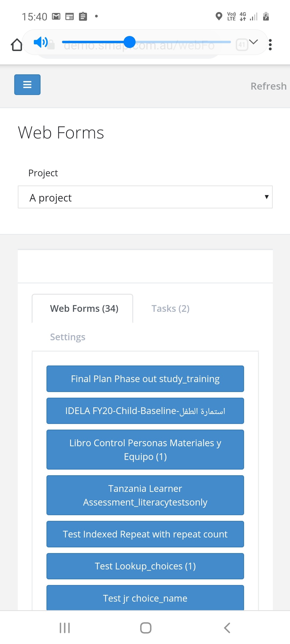Open the Settings tab
The image size is (290, 644).
pos(68,337)
